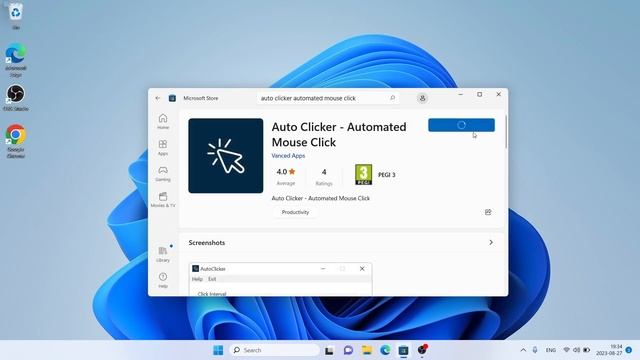
Task: Click the blue install button with spinner
Action: (461, 125)
